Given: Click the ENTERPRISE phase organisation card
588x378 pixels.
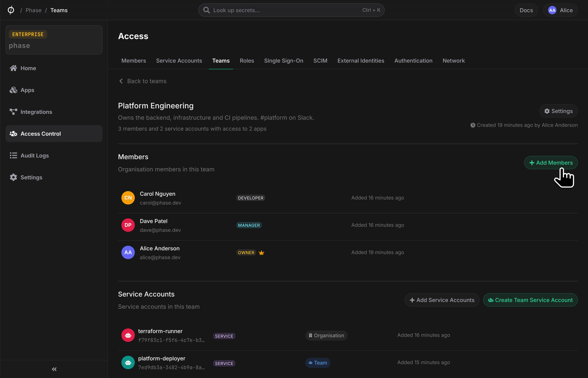Looking at the screenshot, I should pyautogui.click(x=54, y=40).
